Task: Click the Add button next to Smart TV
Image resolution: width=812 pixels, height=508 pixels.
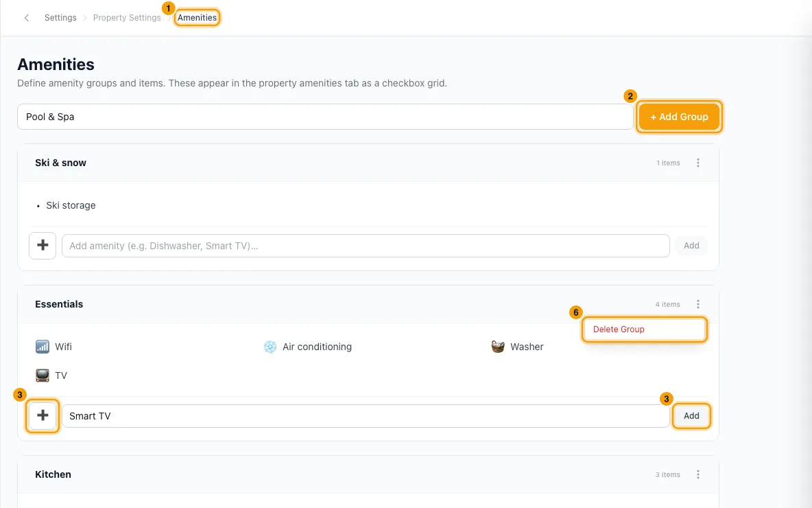Action: tap(691, 416)
